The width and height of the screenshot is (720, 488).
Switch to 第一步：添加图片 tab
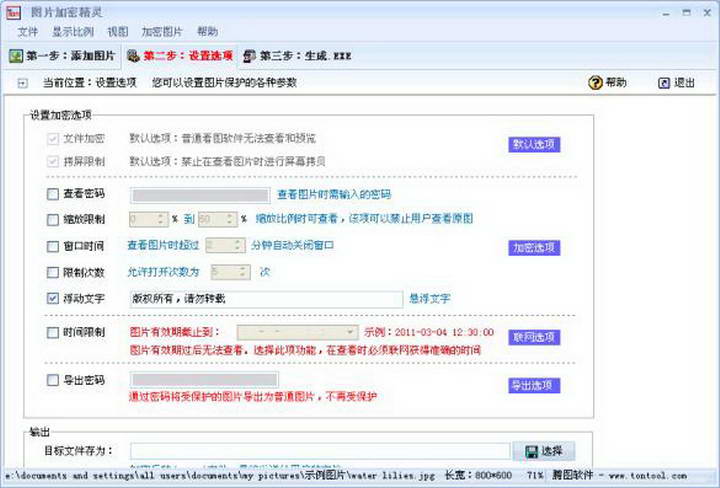click(62, 56)
